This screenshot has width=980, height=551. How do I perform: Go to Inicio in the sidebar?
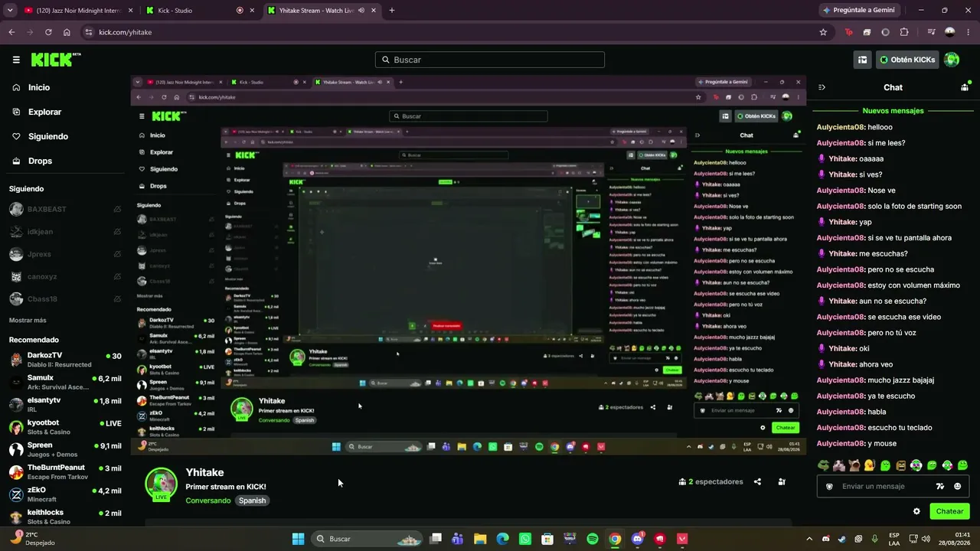point(39,87)
